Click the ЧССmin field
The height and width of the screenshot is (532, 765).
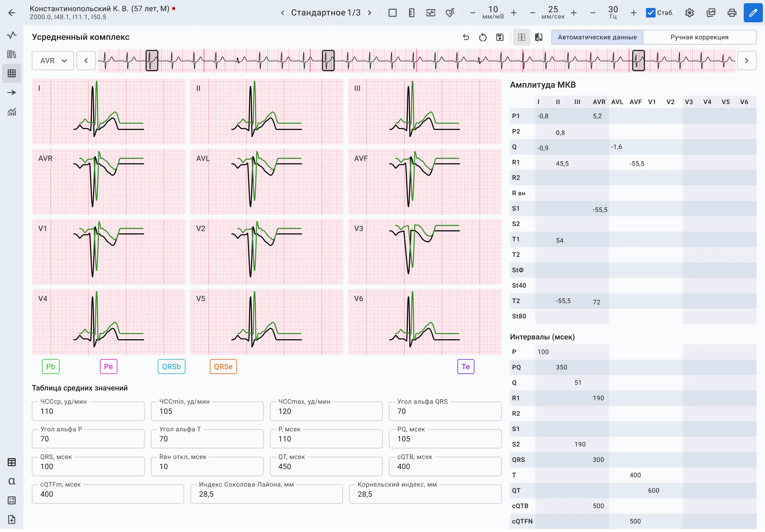207,411
